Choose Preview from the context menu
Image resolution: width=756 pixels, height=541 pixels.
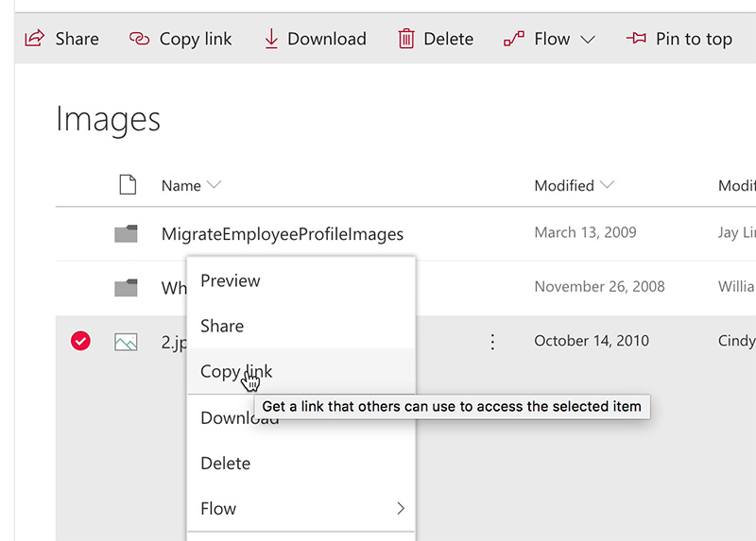point(230,280)
